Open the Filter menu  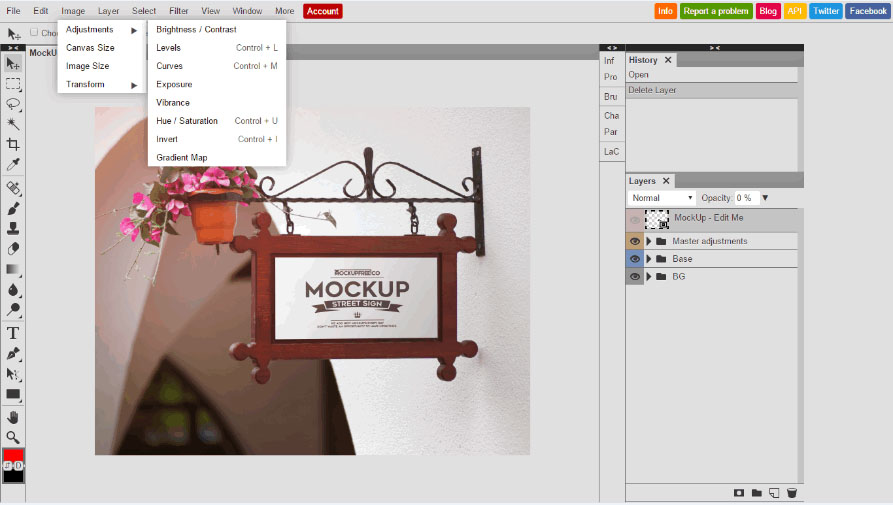pos(178,11)
